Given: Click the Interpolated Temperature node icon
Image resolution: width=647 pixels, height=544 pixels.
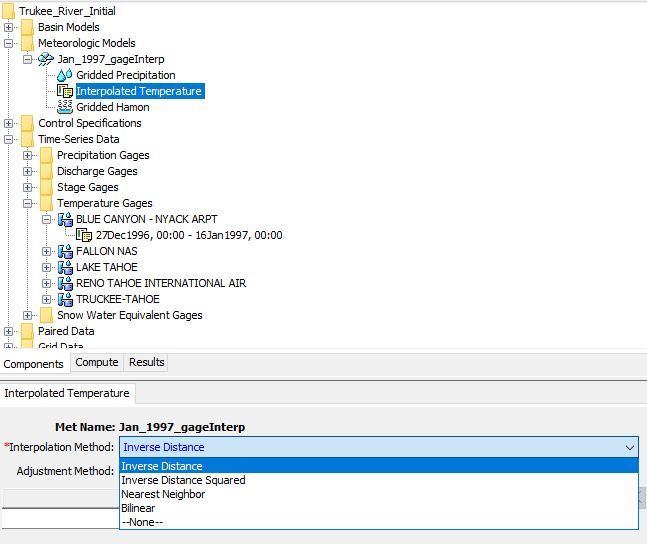Looking at the screenshot, I should tap(65, 91).
